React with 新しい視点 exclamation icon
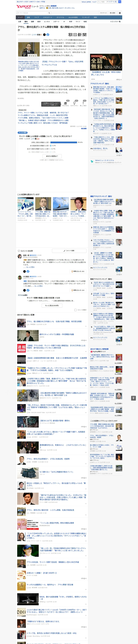This screenshot has height=644, width=138. 83,103
